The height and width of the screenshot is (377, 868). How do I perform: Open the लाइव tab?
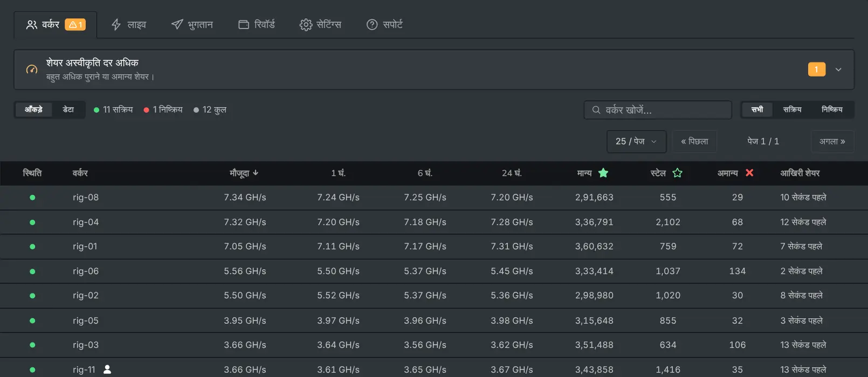[128, 25]
